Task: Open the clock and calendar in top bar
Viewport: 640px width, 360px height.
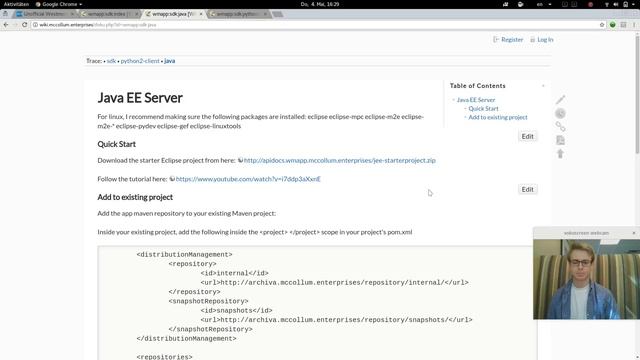Action: coord(320,4)
